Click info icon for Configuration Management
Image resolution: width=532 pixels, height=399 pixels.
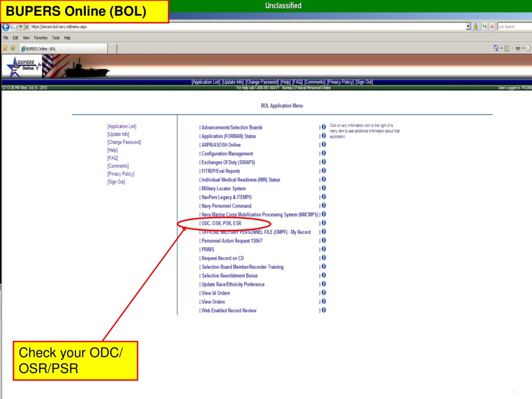coord(324,153)
